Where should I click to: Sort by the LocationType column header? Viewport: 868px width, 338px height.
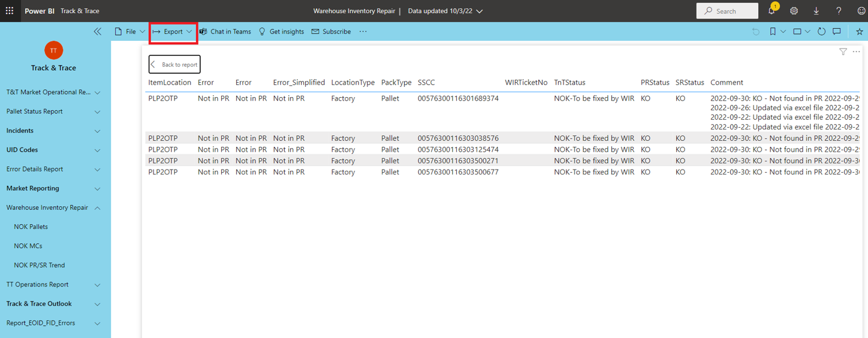pos(353,83)
